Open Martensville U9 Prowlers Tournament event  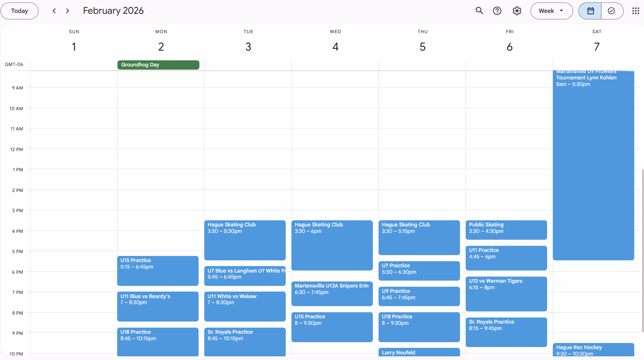point(593,162)
